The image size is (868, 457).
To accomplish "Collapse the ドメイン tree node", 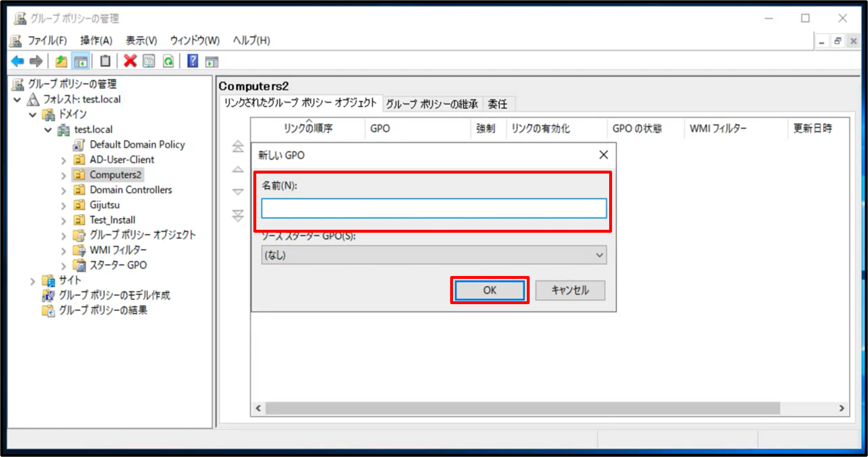I will [33, 115].
